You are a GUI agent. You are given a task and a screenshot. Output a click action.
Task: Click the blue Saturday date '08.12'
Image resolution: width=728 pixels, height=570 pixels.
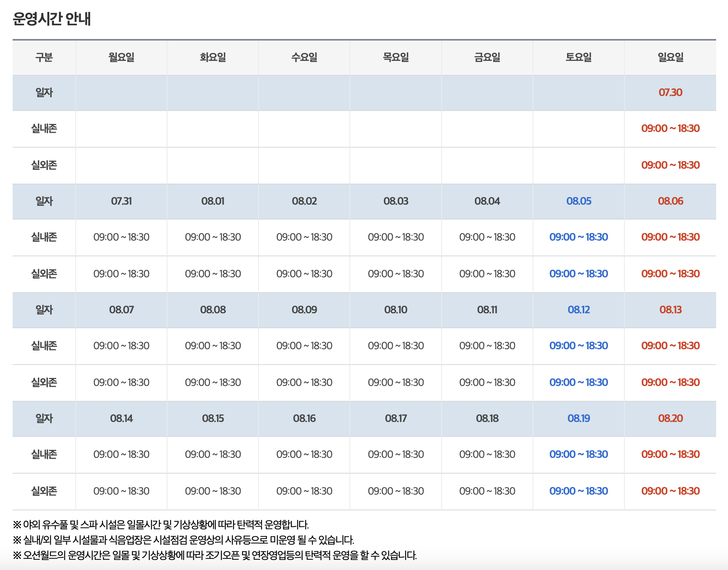(579, 310)
